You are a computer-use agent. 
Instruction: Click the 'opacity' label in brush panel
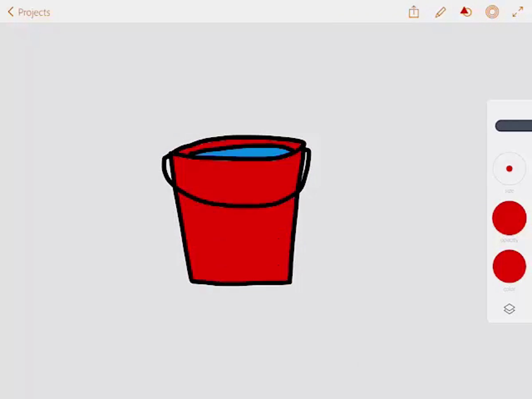pyautogui.click(x=509, y=240)
